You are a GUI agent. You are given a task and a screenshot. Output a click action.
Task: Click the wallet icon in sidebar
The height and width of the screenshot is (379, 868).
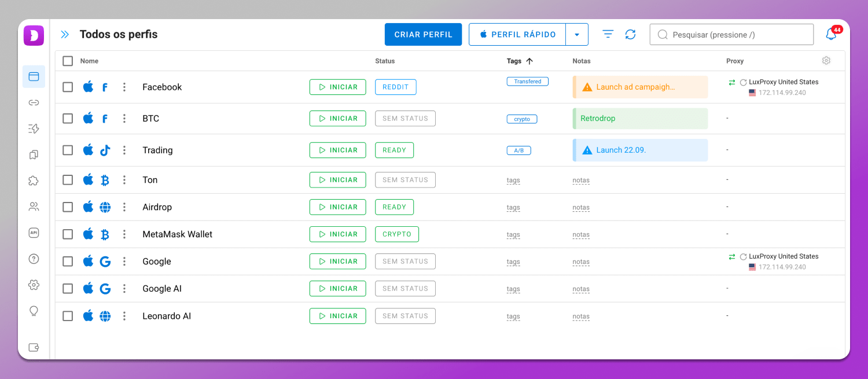[34, 347]
